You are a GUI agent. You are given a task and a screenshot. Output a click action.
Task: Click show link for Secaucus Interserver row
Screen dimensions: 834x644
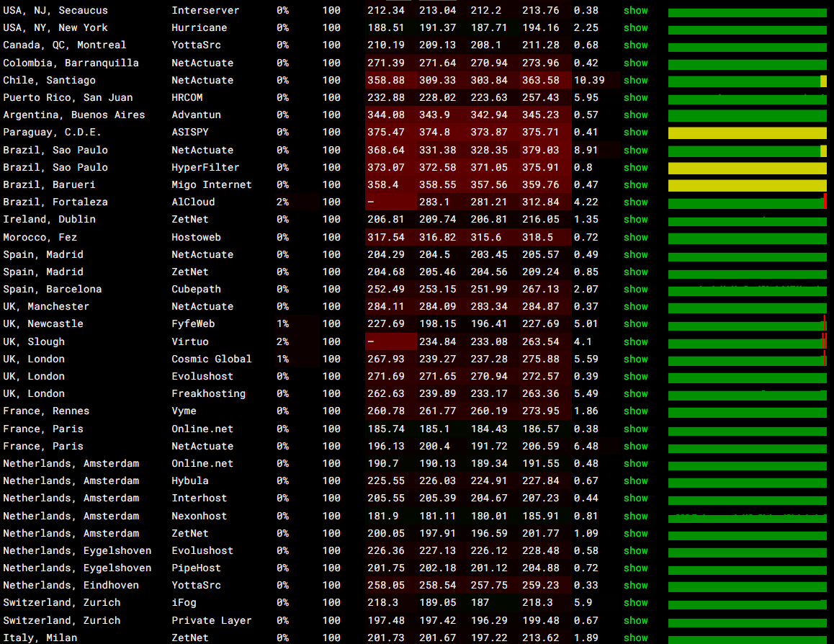[x=636, y=10]
